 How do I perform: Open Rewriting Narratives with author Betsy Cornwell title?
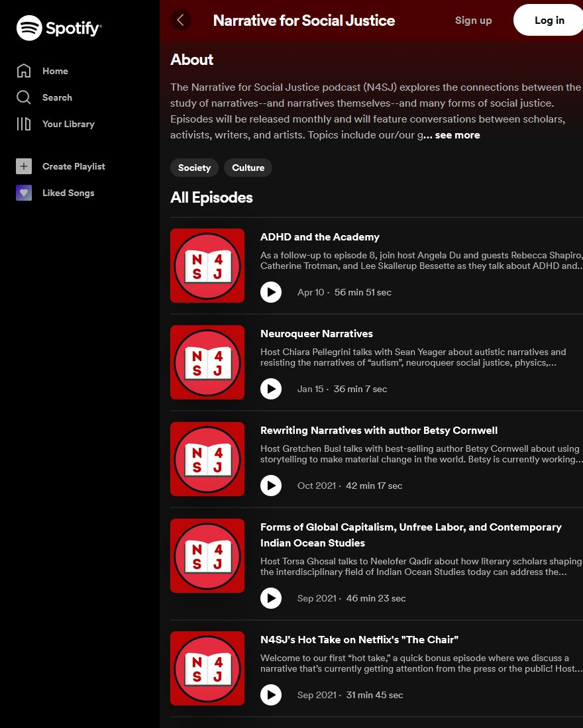[379, 431]
